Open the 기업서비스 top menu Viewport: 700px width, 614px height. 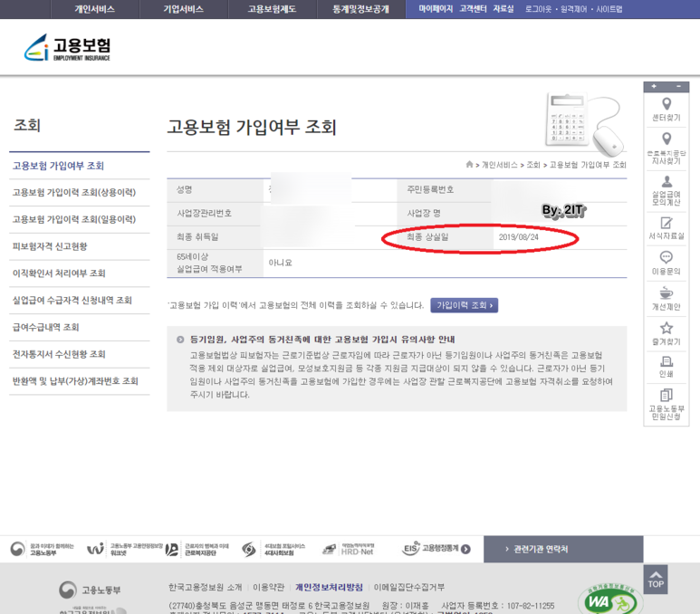pyautogui.click(x=184, y=9)
